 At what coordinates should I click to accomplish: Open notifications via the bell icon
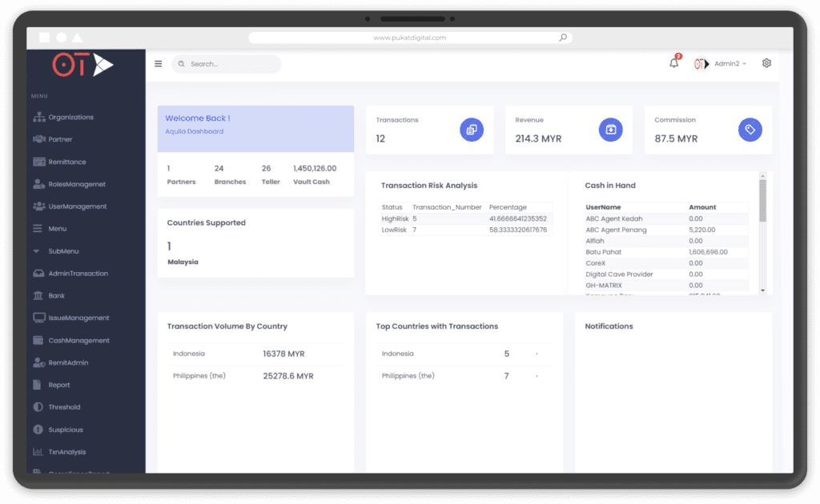pos(673,62)
